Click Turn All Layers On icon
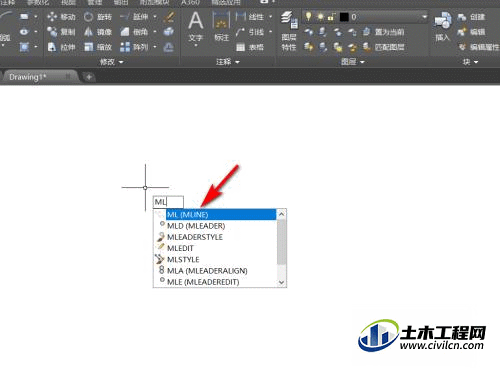500x375 pixels. click(309, 47)
